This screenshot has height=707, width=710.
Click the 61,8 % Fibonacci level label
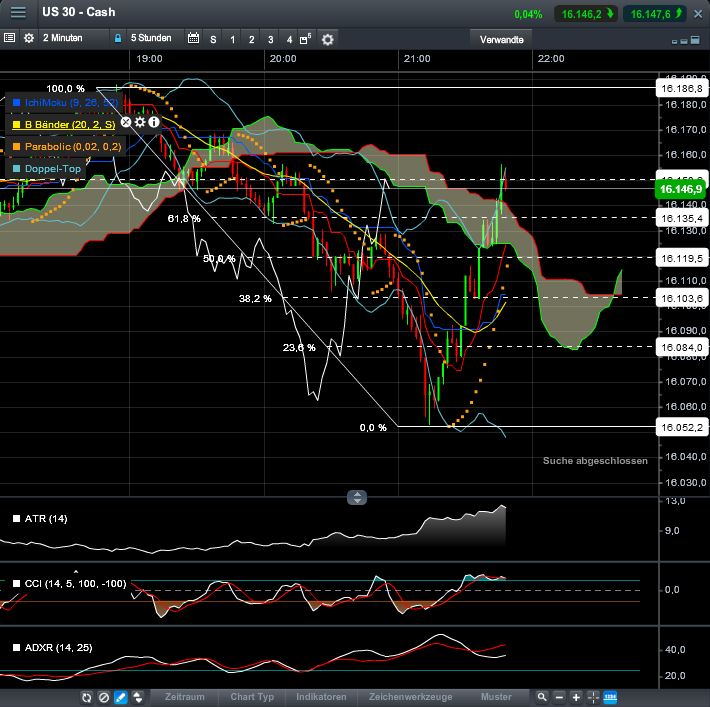184,219
